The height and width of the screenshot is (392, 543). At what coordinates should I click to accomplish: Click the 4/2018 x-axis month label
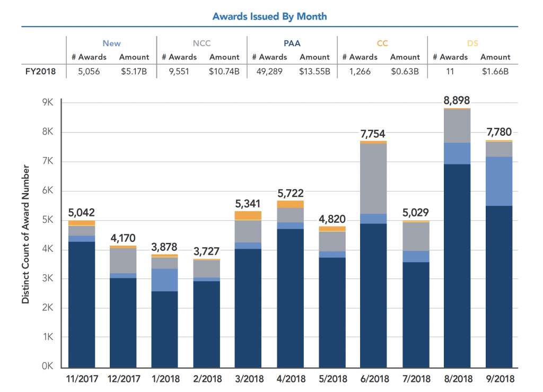290,379
